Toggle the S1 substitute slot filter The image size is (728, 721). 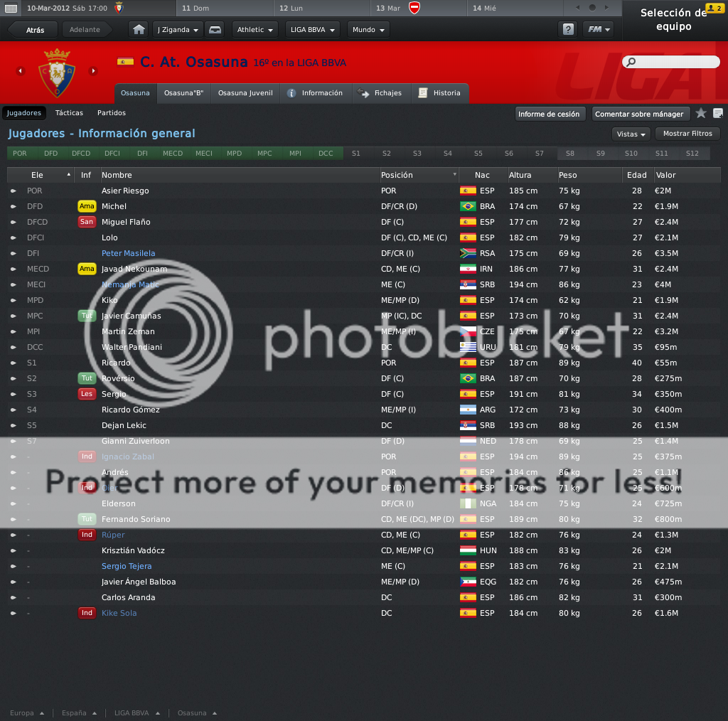pos(356,153)
